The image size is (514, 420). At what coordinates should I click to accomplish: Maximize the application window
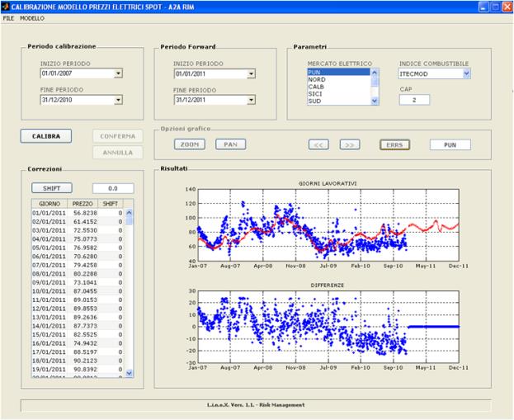495,7
